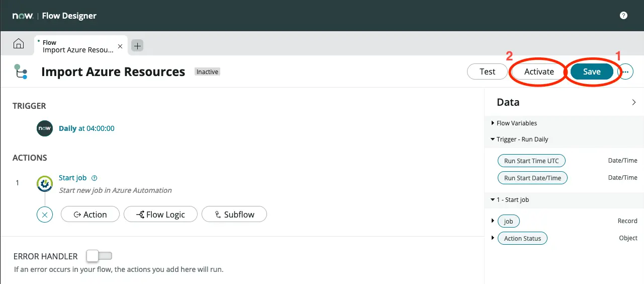Open the more actions ellipsis menu
644x284 pixels.
[626, 72]
